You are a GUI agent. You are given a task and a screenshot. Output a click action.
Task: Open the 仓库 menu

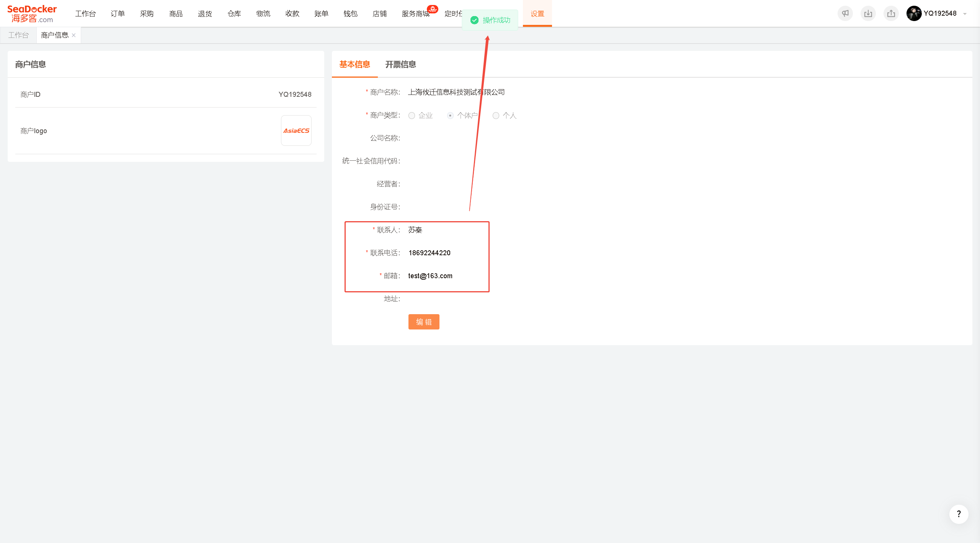click(x=234, y=14)
